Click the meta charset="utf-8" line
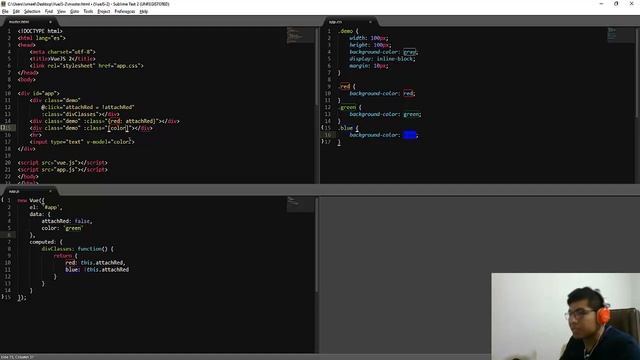 tap(62, 52)
